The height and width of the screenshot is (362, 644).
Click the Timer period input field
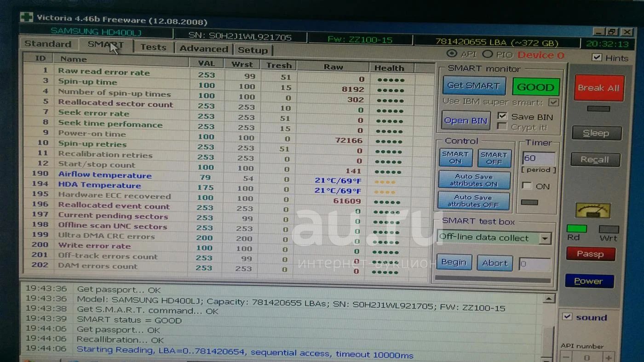(x=539, y=158)
